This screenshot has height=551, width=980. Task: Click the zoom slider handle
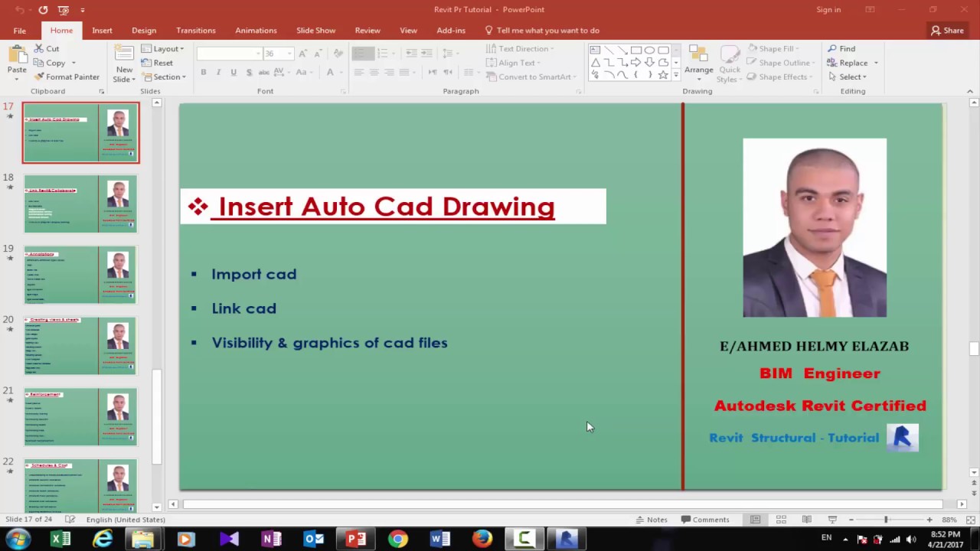coord(886,520)
